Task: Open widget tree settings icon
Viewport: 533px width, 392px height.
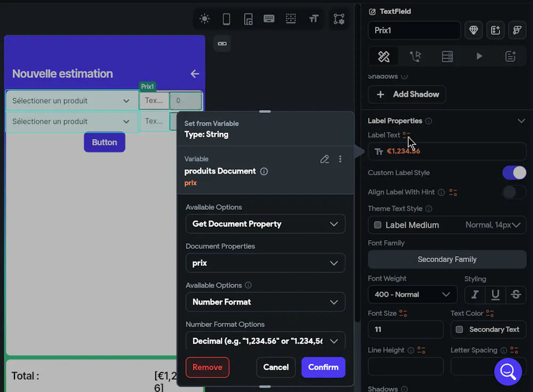Action: [339, 19]
